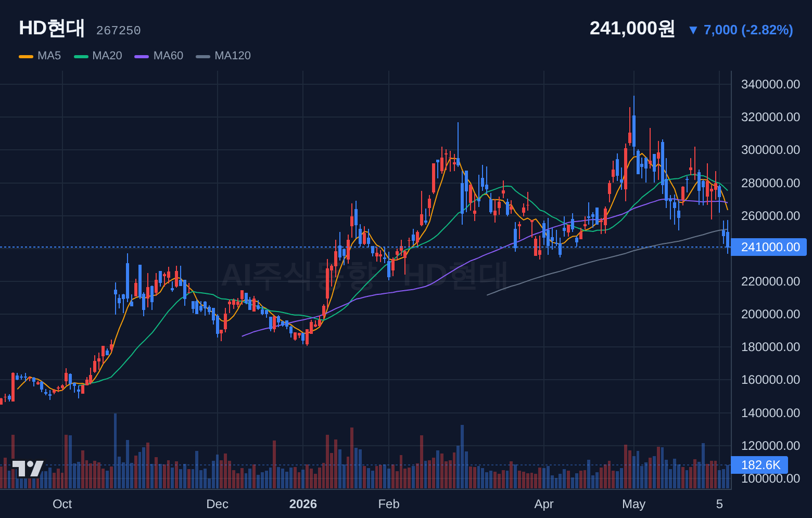
Task: Click the blue down-triangle change indicator
Action: coord(693,30)
